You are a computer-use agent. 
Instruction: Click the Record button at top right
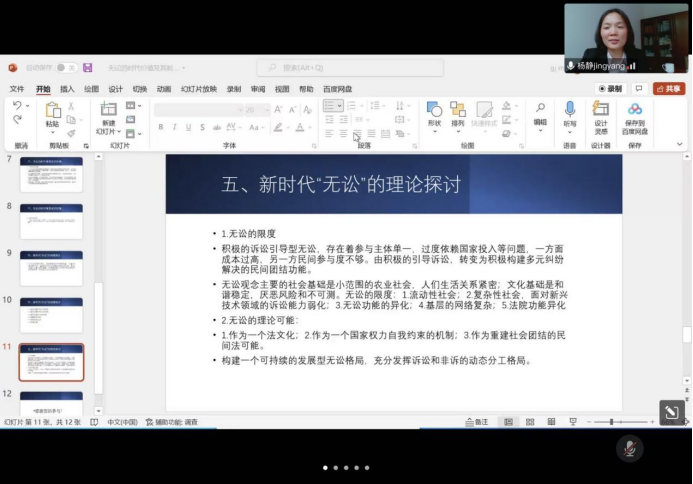pos(609,89)
